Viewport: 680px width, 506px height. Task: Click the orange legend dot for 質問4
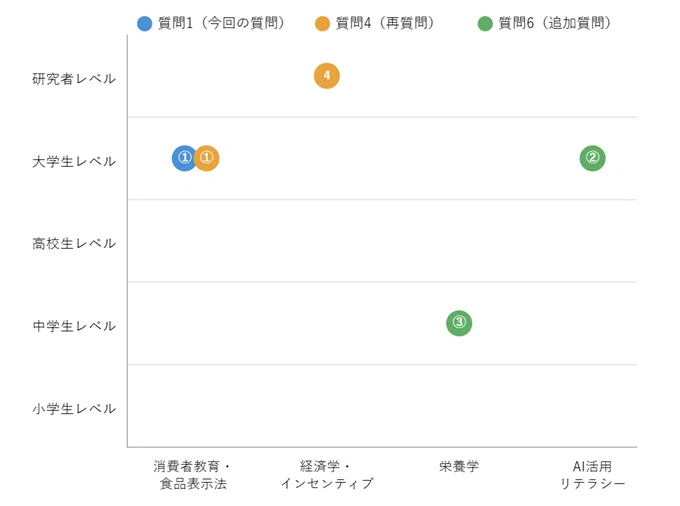(x=322, y=23)
